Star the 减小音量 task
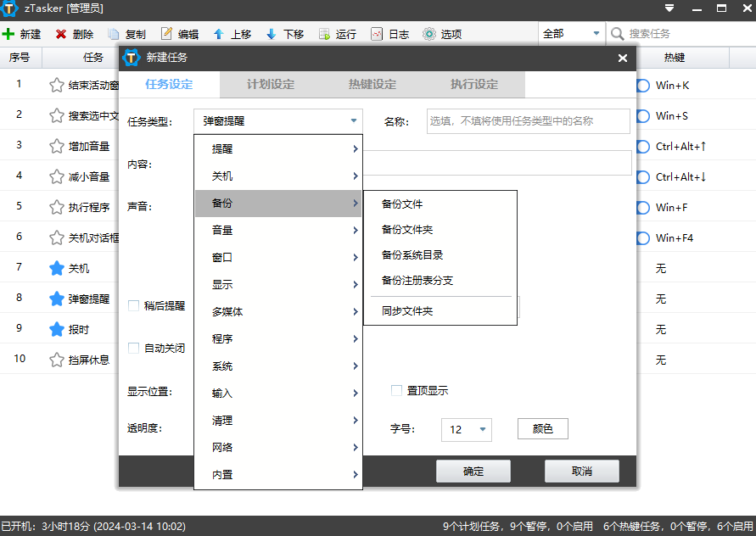 click(x=56, y=176)
